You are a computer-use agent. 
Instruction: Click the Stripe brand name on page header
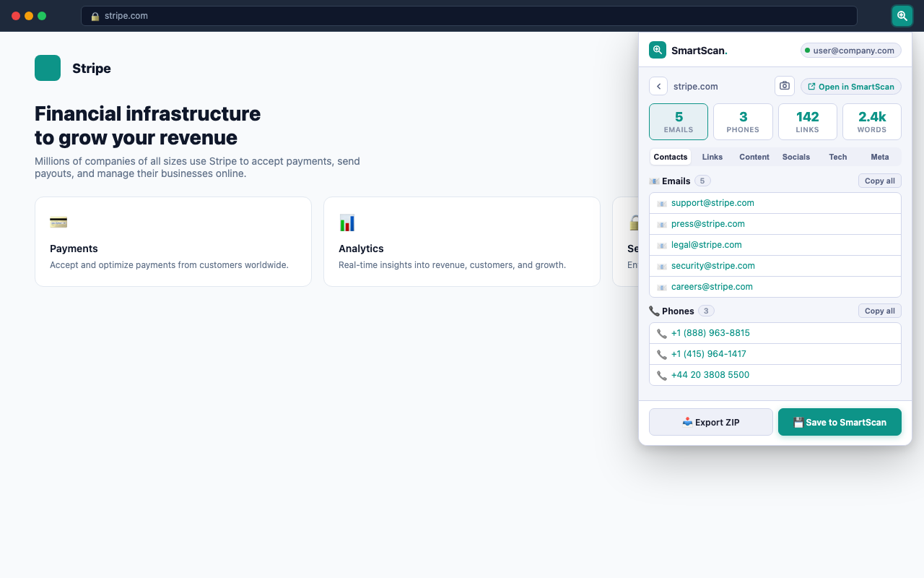(x=92, y=69)
